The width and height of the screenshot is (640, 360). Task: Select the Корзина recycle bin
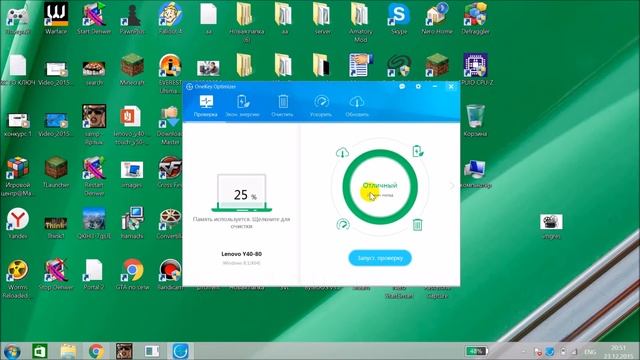pos(475,121)
